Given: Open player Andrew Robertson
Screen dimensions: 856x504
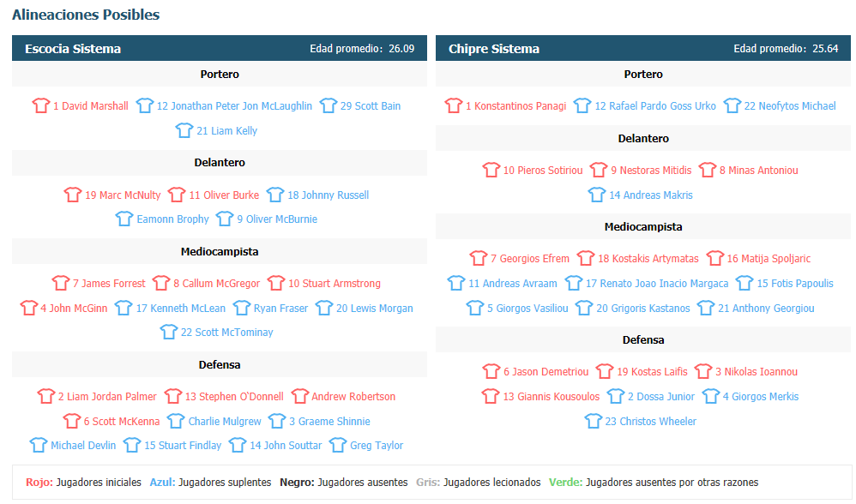Looking at the screenshot, I should [x=353, y=397].
